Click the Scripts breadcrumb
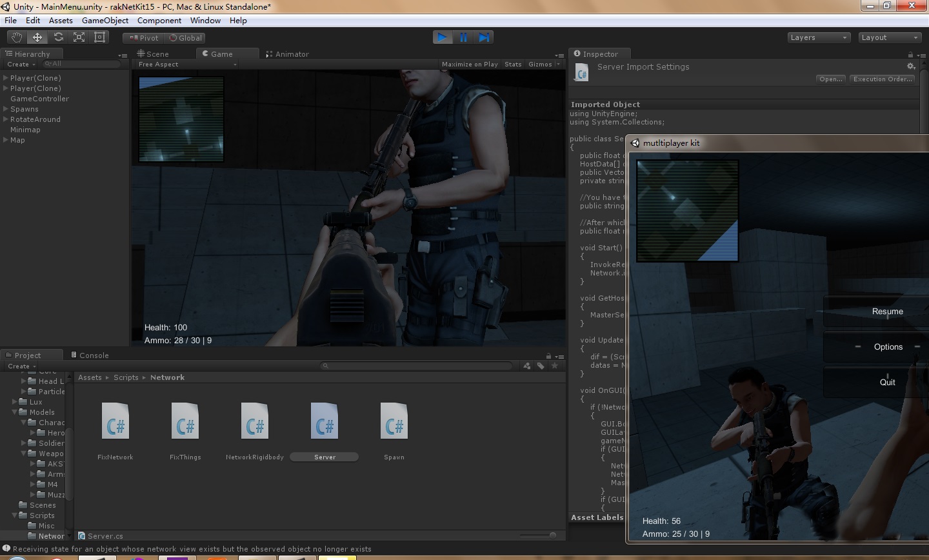 tap(126, 377)
